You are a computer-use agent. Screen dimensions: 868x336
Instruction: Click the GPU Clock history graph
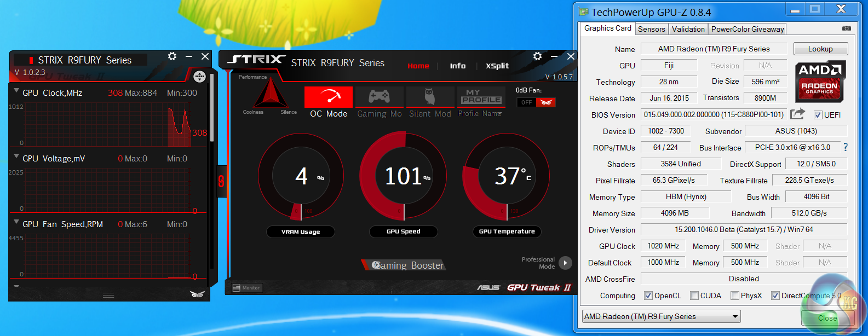click(107, 124)
